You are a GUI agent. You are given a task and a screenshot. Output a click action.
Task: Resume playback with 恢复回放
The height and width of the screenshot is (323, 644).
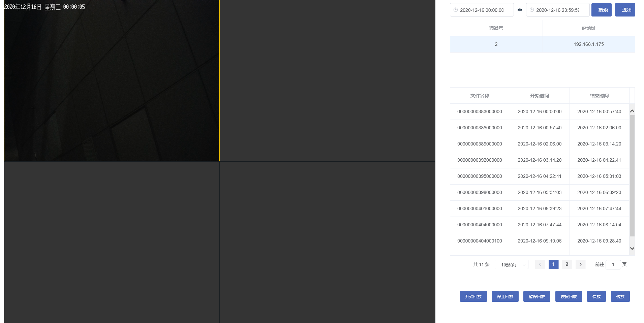[x=569, y=296]
